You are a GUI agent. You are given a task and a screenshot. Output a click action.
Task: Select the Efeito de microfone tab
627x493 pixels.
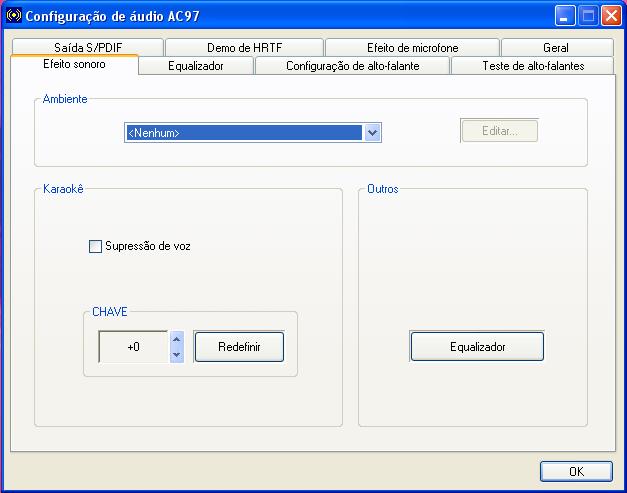click(412, 47)
